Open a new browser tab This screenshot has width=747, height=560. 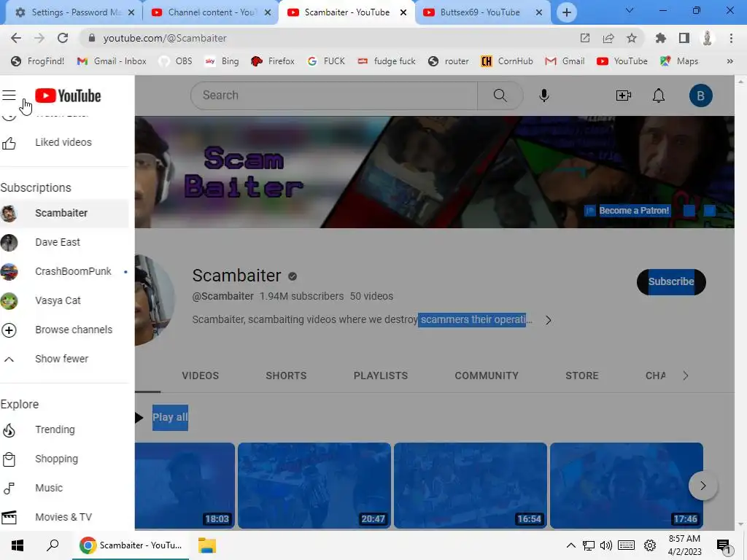566,12
